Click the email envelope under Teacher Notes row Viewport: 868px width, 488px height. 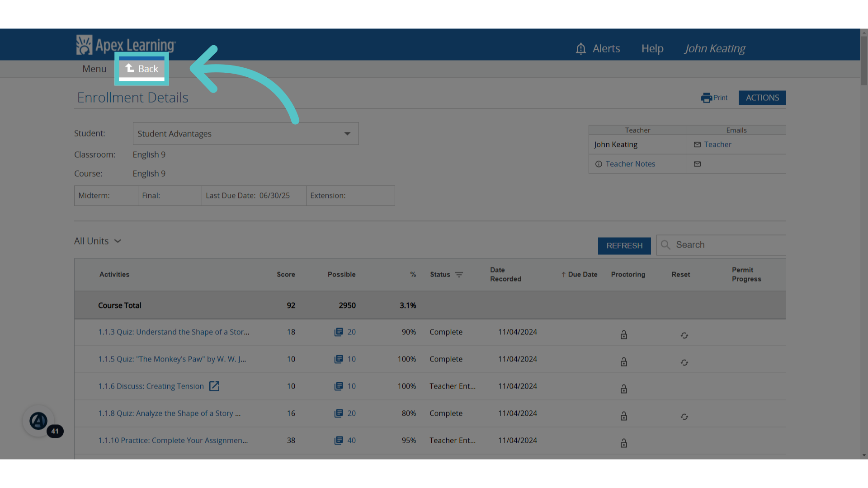[698, 164]
